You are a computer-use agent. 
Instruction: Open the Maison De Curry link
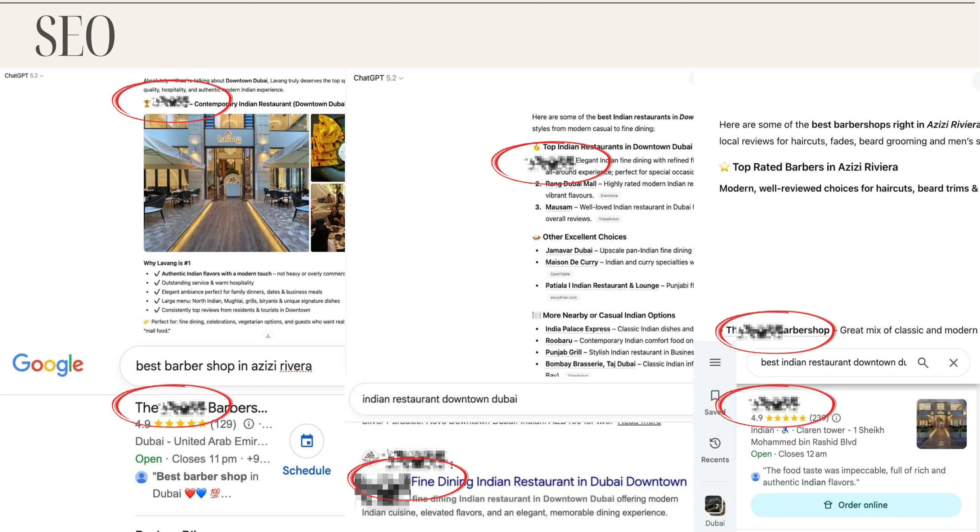(572, 262)
